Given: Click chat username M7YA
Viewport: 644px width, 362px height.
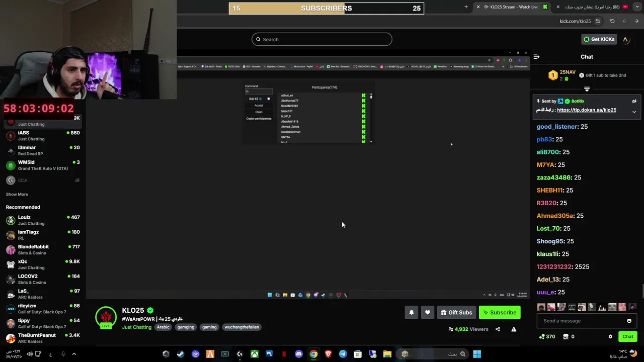Looking at the screenshot, I should coord(545,165).
